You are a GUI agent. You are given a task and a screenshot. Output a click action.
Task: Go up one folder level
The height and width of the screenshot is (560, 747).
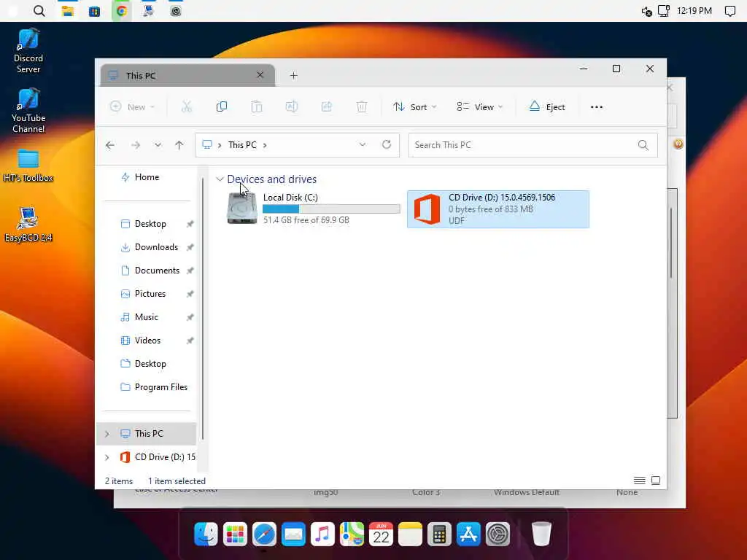(x=179, y=145)
